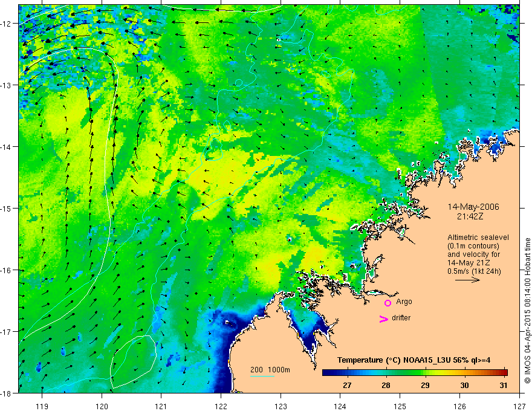Screen dimensions: 532x411
Task: Click the 'Argo' legend label
Action: 404,302
